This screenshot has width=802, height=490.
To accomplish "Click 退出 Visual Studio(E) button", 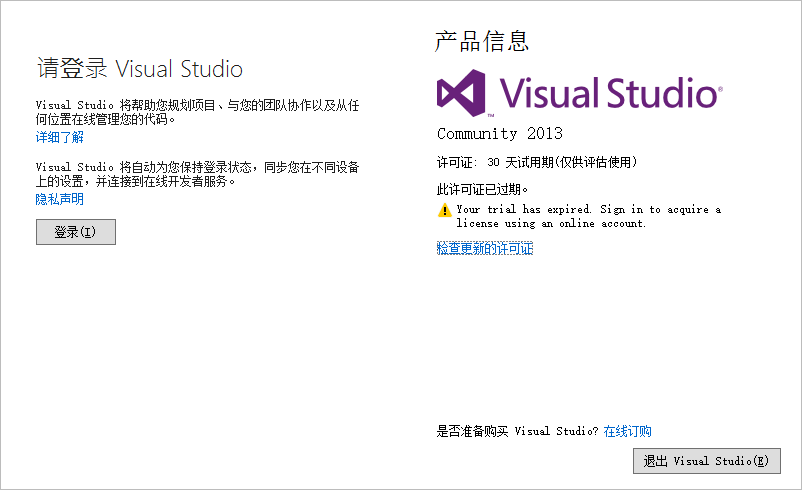I will 707,461.
